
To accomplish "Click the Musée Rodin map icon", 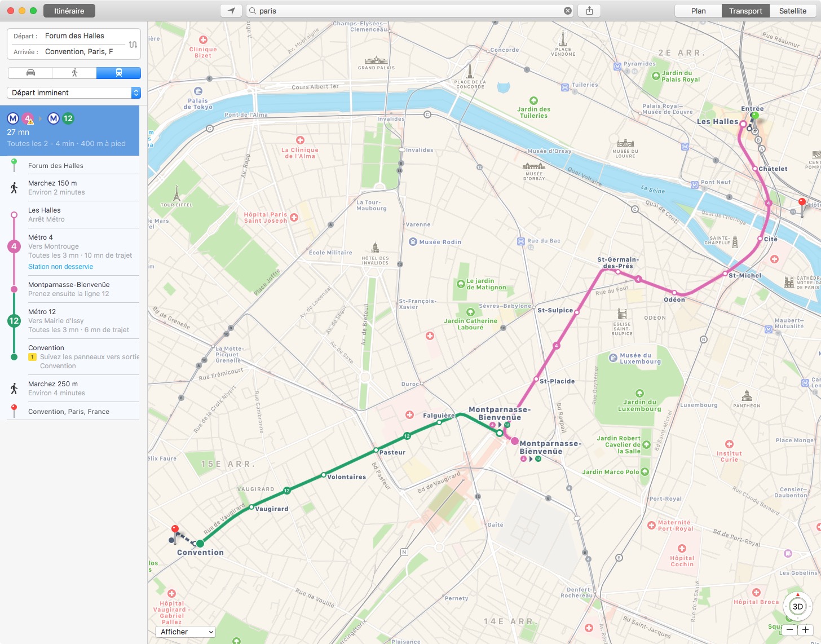I will click(x=413, y=242).
